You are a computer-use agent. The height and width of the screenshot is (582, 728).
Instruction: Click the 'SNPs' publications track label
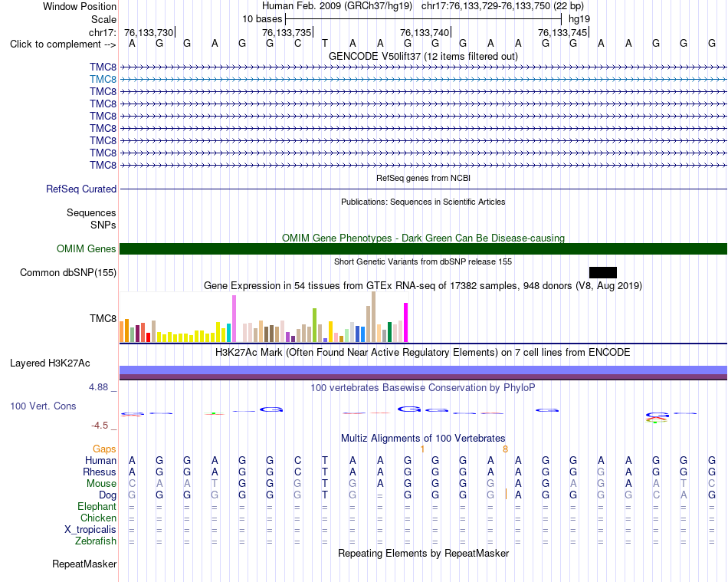click(x=103, y=225)
